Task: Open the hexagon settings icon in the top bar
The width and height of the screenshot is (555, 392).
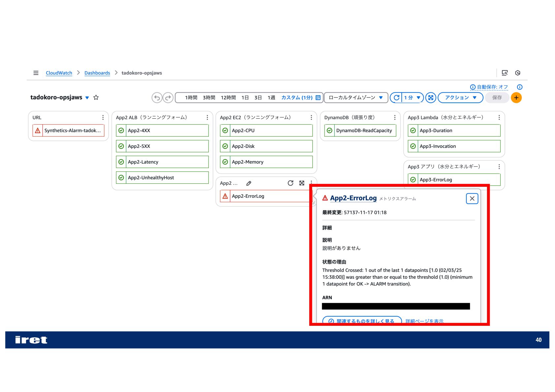Action: coord(518,73)
